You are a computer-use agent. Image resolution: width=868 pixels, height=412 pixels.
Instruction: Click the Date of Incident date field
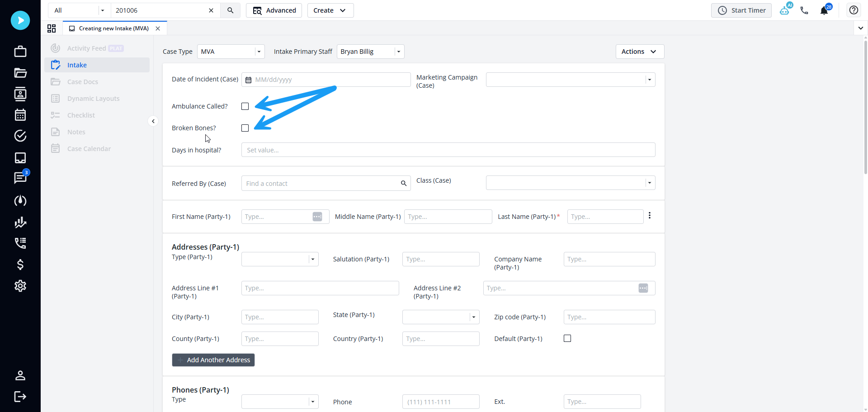[326, 80]
